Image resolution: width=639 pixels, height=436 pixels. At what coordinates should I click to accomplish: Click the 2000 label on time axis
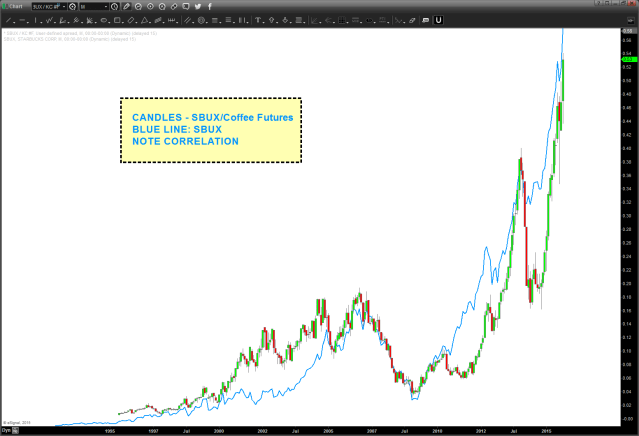click(219, 431)
